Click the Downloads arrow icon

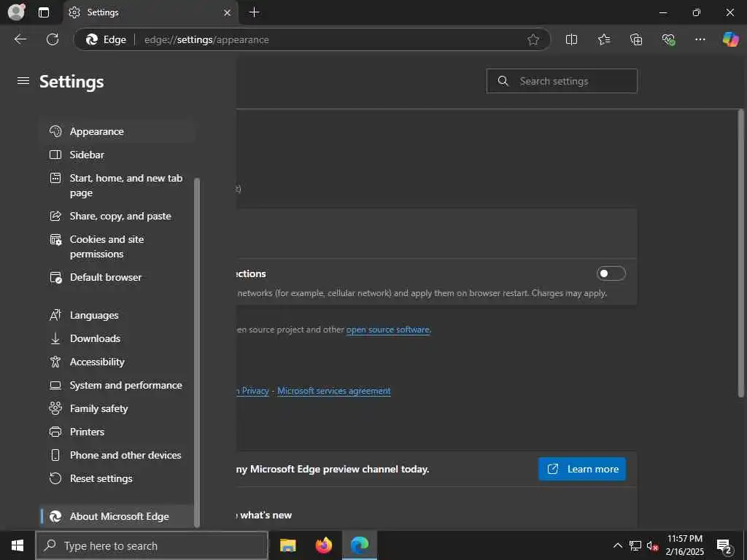55,338
